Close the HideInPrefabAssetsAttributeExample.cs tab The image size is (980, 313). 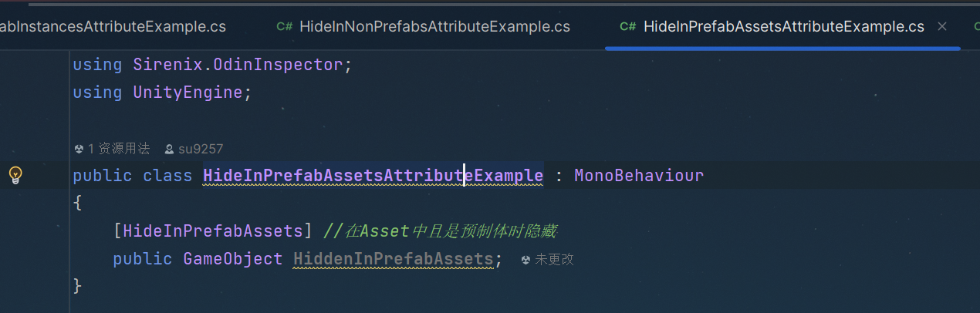(x=941, y=26)
